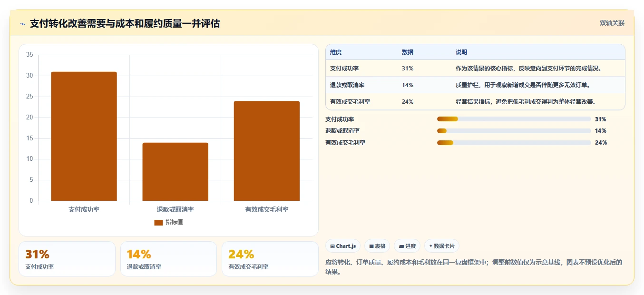Select the 数据卡片 chip
The width and height of the screenshot is (644, 295).
(442, 246)
